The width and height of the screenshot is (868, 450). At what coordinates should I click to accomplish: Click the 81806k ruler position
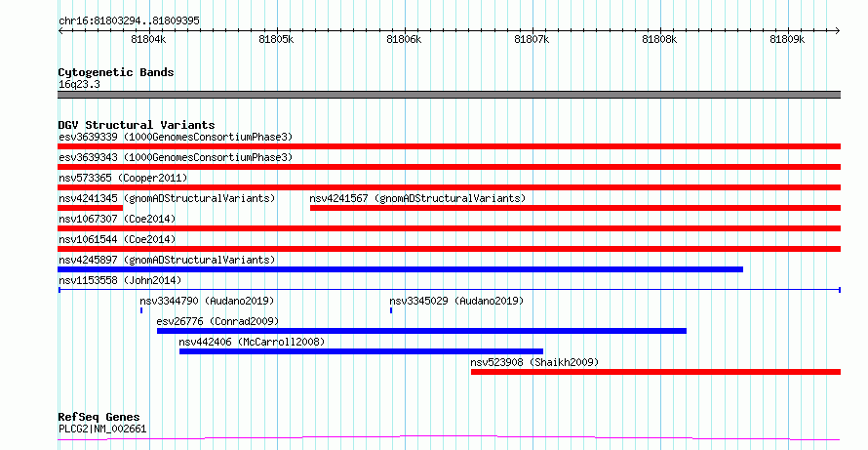(x=404, y=40)
